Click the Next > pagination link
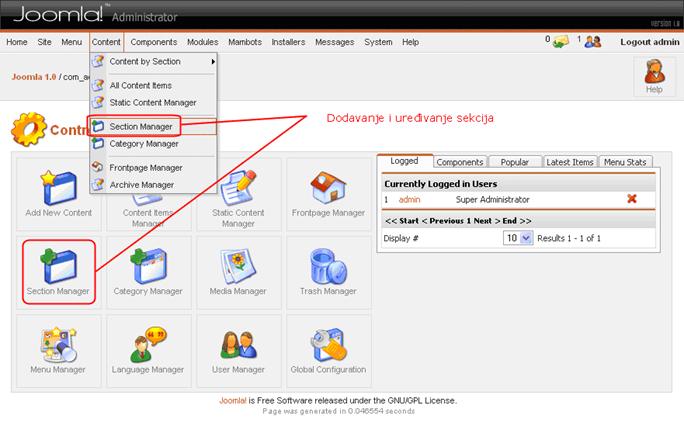The image size is (684, 426). coord(487,221)
